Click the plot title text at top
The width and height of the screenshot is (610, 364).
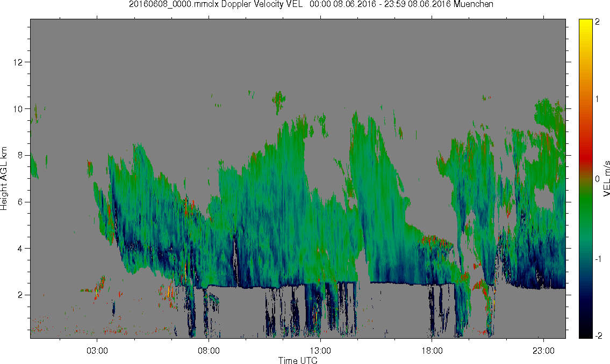(x=311, y=4)
